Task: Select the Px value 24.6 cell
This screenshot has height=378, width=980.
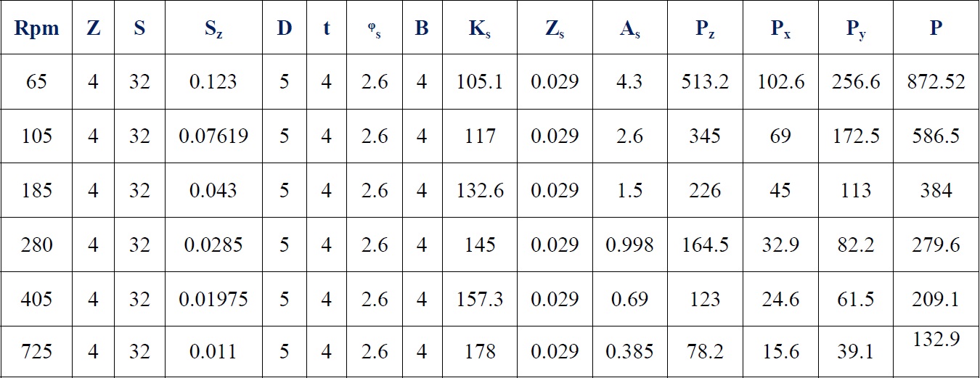Action: coord(780,298)
